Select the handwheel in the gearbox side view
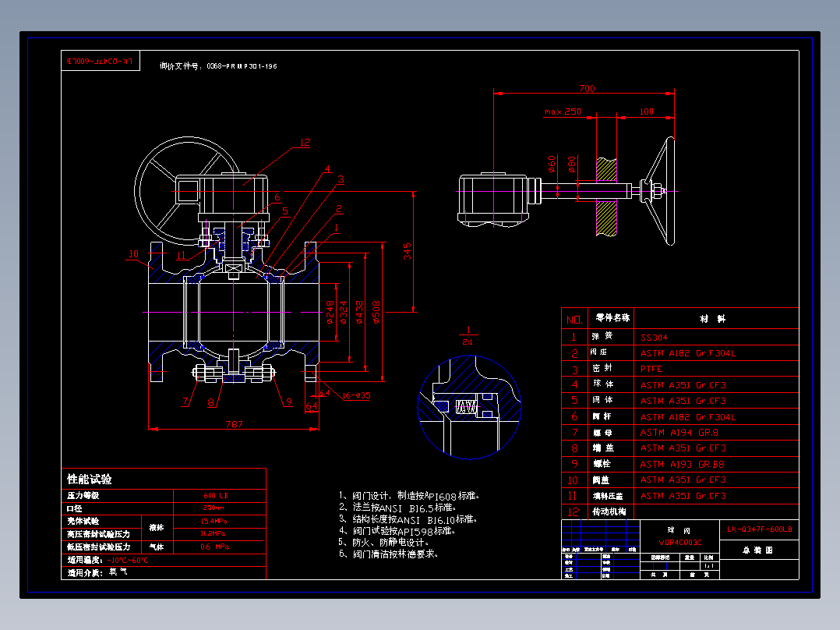This screenshot has height=630, width=840. pos(658,191)
